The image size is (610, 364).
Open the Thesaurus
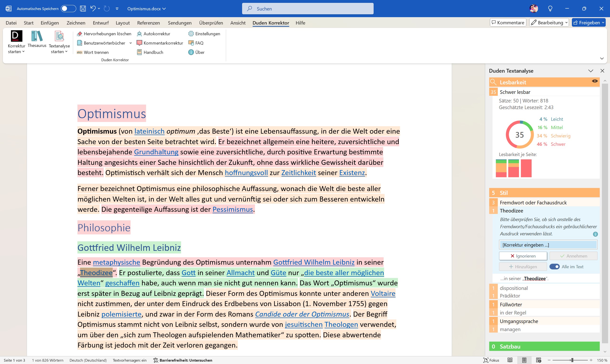pyautogui.click(x=37, y=39)
